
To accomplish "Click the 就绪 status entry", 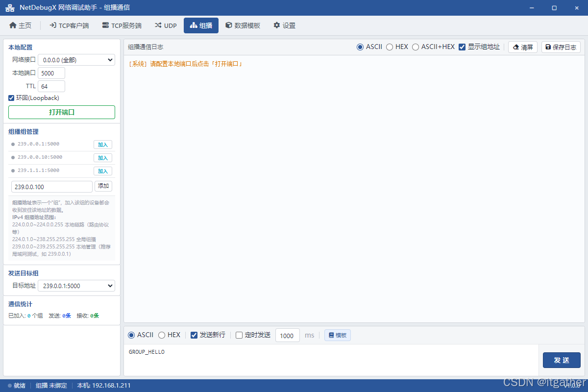I will click(x=17, y=386).
